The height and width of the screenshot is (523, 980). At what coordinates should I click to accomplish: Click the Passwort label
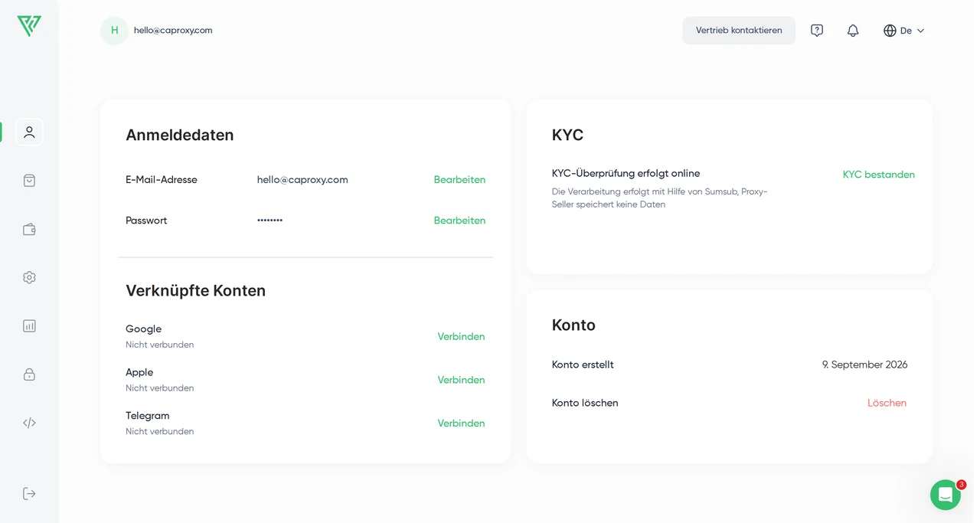coord(146,221)
